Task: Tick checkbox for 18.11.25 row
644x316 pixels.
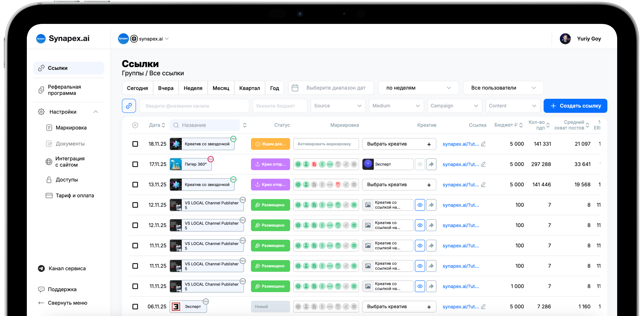Action: 135,144
